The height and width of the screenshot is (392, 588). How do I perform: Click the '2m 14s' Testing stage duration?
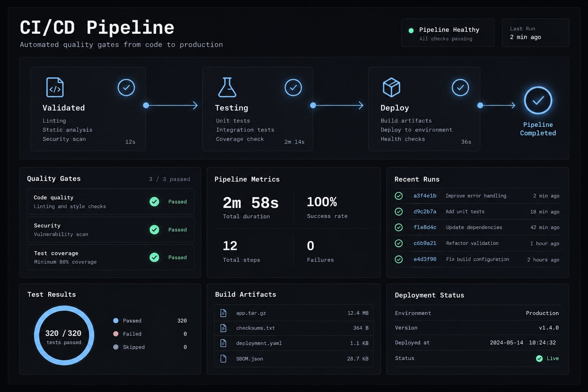tap(294, 142)
